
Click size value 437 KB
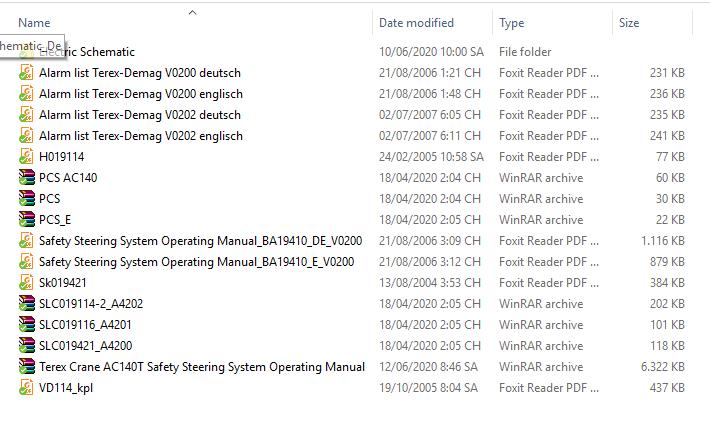tap(667, 388)
